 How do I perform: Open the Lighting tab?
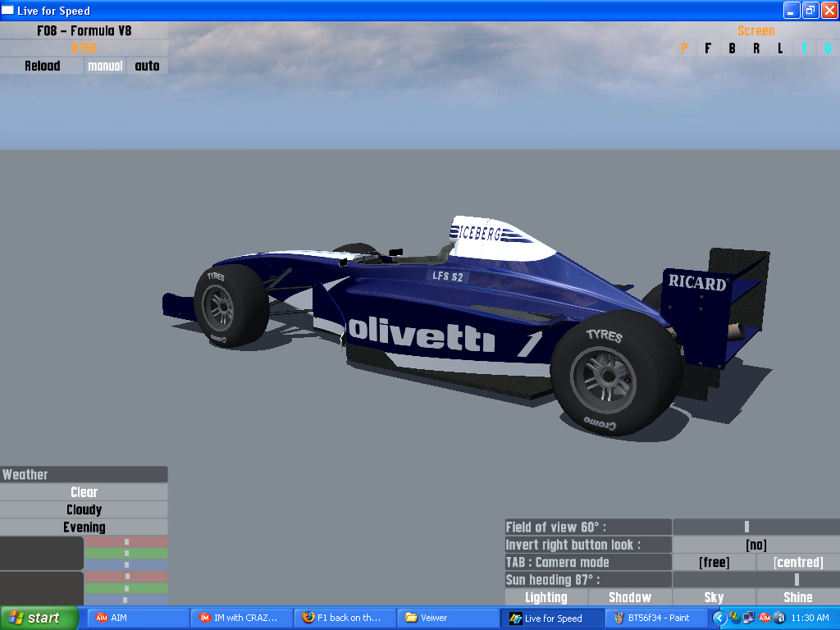coord(546,597)
